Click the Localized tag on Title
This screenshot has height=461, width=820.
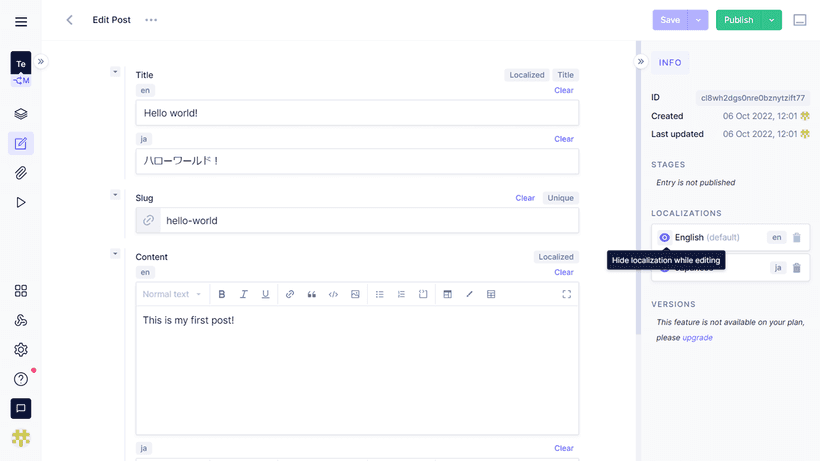pos(527,75)
